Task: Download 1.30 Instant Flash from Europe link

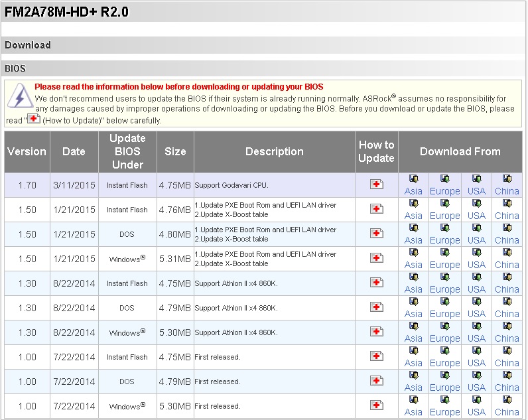Action: pos(445,290)
